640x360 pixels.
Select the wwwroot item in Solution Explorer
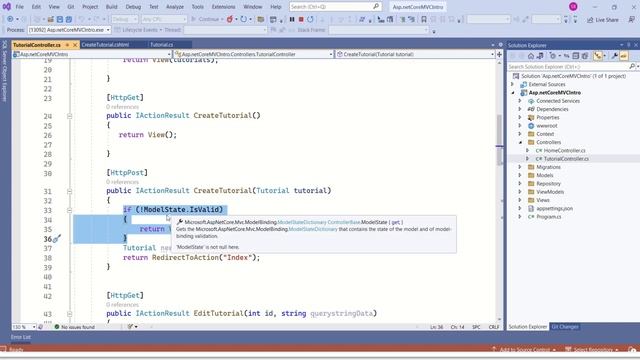547,126
